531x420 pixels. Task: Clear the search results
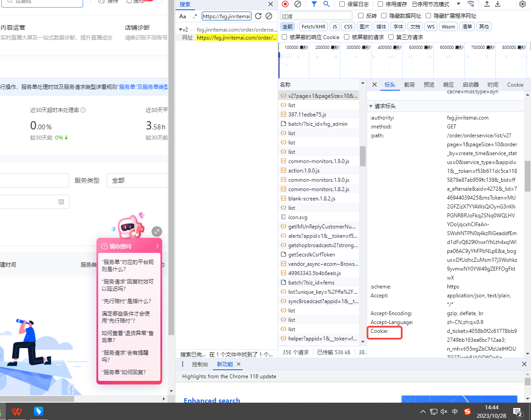click(x=269, y=16)
